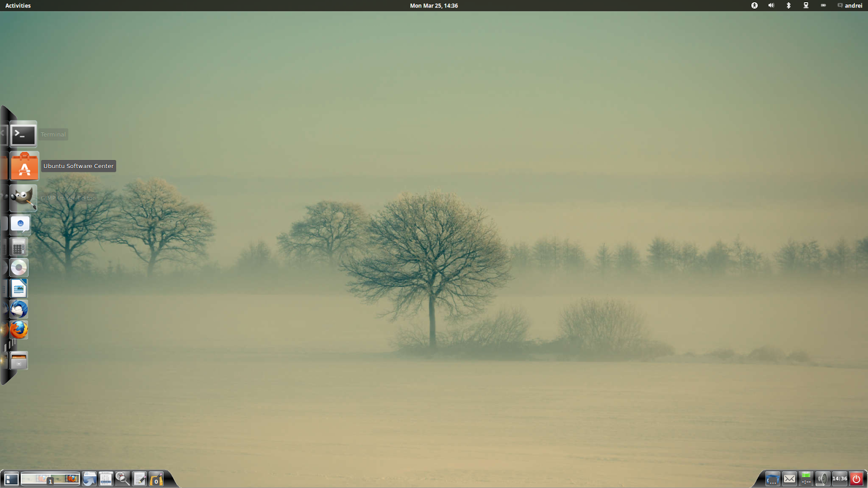
Task: Launch Ubuntu Software Center
Action: click(24, 166)
